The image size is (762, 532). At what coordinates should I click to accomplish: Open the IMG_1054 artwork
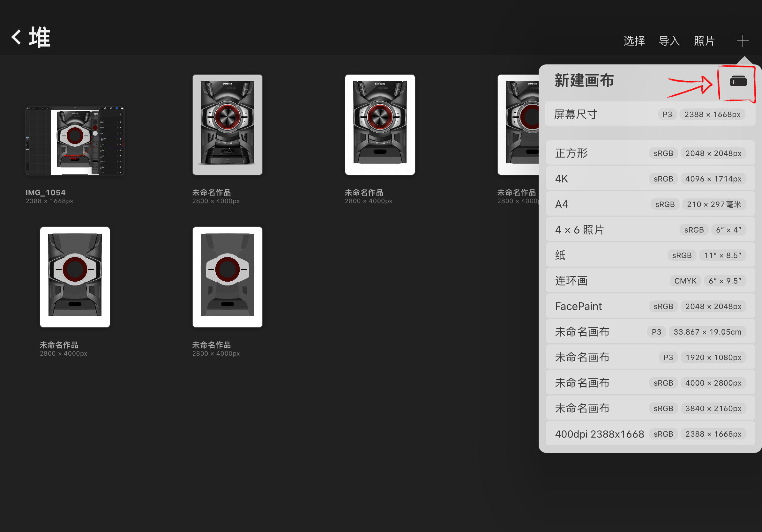[x=75, y=141]
